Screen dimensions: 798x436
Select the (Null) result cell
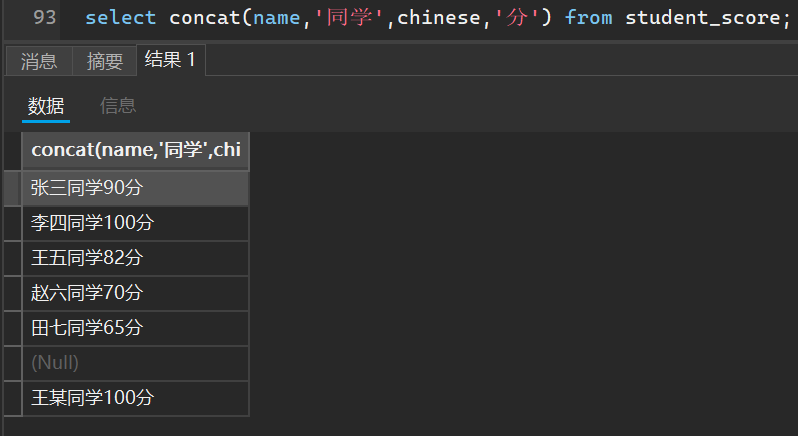[136, 363]
